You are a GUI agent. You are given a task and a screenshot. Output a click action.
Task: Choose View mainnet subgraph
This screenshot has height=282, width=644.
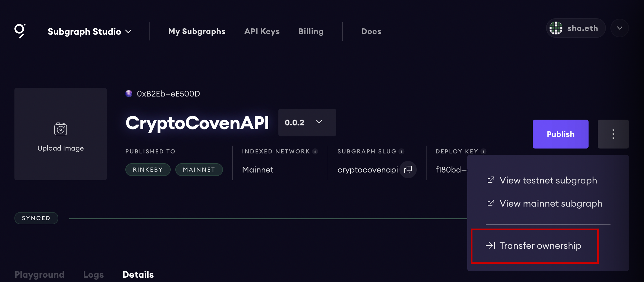[x=550, y=203]
